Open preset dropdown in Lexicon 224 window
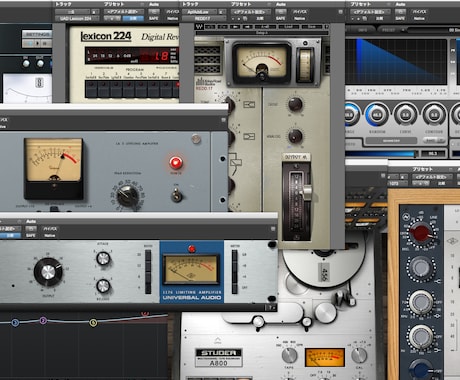This screenshot has width=460, height=380. [x=124, y=12]
